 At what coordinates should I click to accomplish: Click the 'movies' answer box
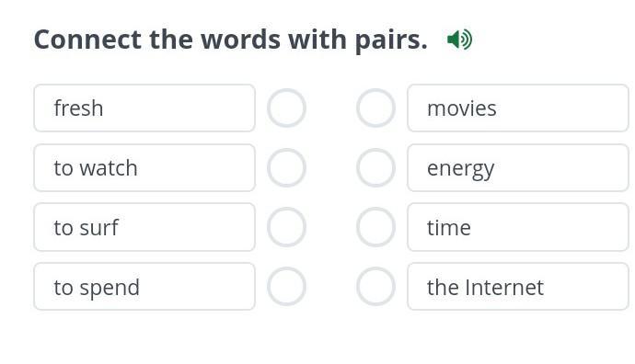518,108
